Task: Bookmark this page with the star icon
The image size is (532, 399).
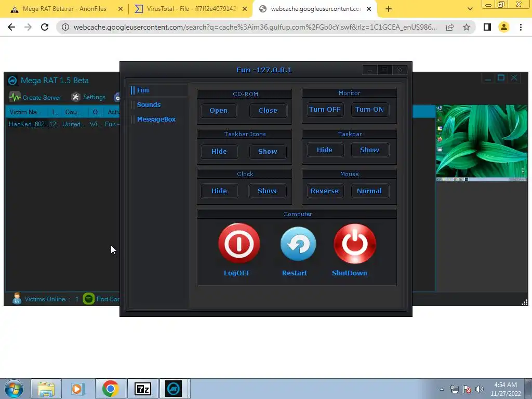Action: coord(467,27)
